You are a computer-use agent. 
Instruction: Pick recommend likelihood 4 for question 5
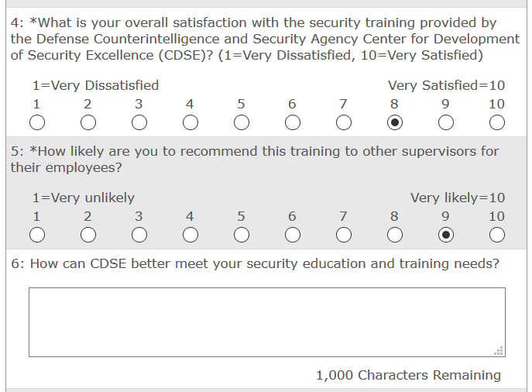pos(190,235)
